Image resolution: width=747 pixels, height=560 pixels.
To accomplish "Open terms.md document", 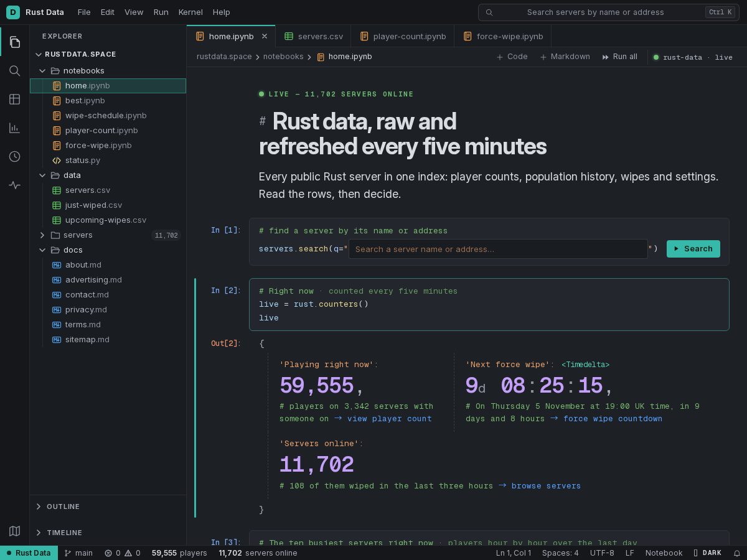I will click(x=108, y=324).
